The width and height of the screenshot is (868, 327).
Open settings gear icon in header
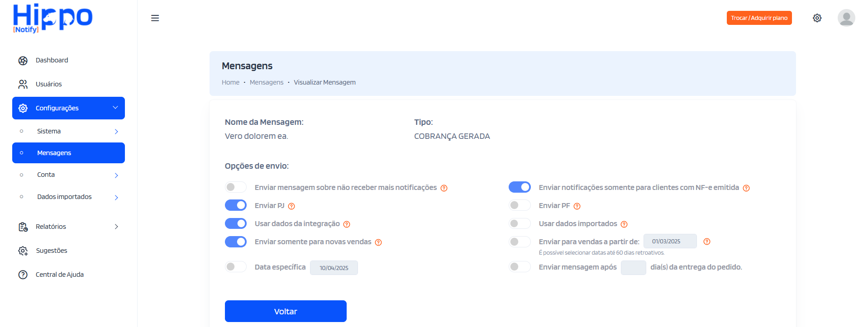(x=817, y=18)
